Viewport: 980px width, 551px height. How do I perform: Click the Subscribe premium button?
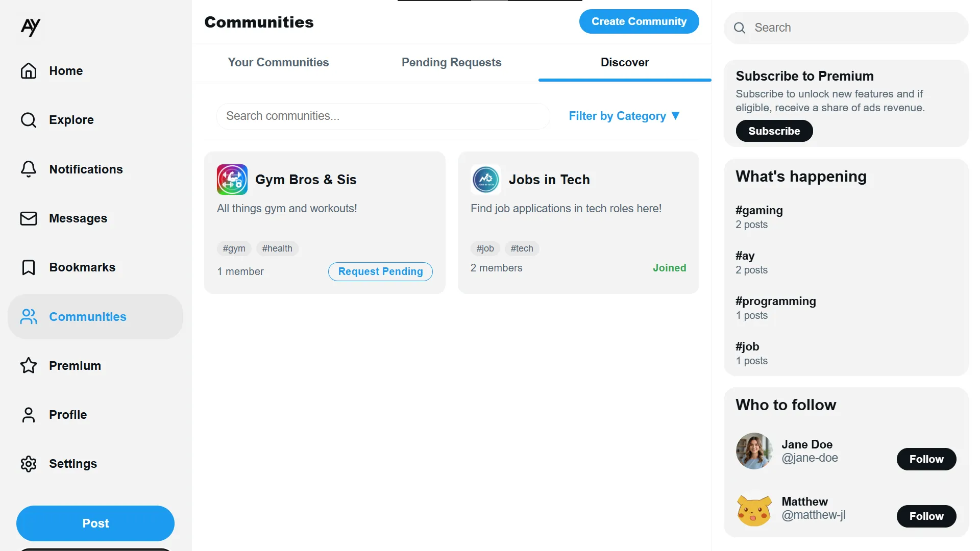[x=774, y=131]
